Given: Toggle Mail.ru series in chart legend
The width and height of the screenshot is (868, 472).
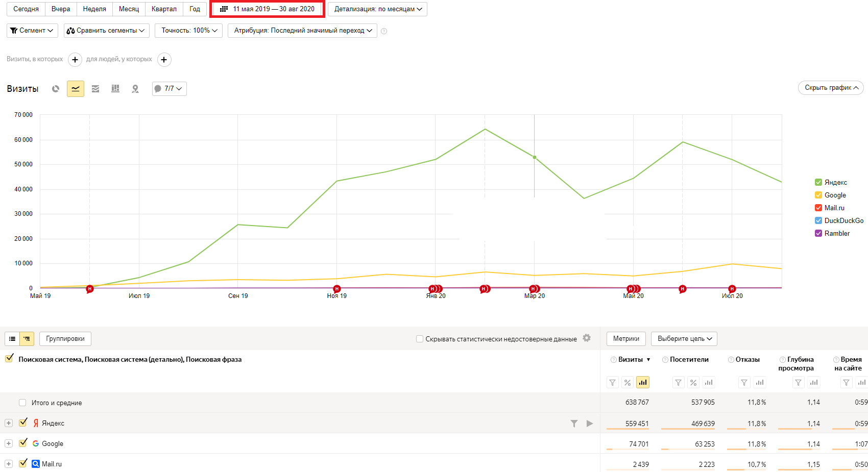Looking at the screenshot, I should [818, 208].
